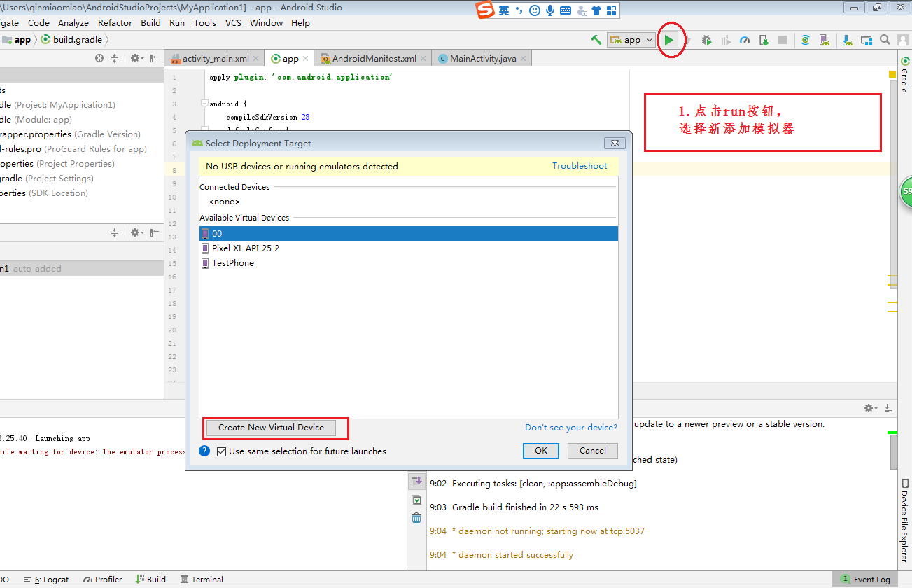Open the Troubleshoot link
912x588 pixels.
(580, 166)
